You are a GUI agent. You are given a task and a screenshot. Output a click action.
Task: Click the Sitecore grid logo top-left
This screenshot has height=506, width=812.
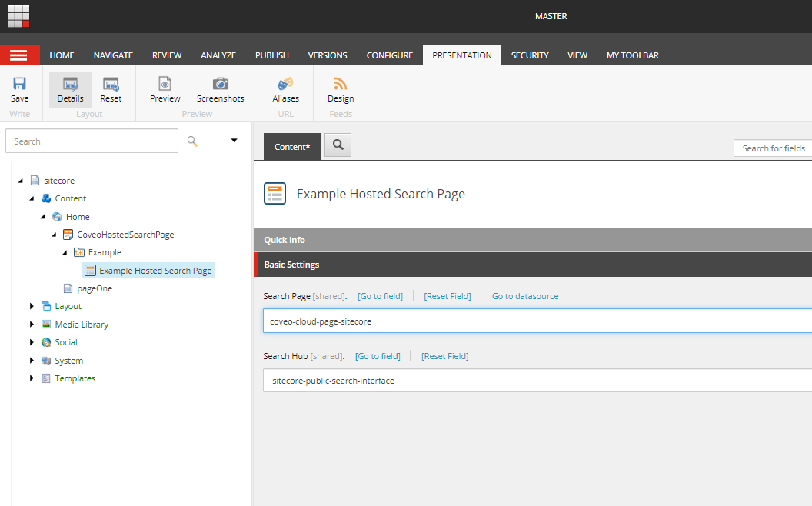[x=18, y=15]
